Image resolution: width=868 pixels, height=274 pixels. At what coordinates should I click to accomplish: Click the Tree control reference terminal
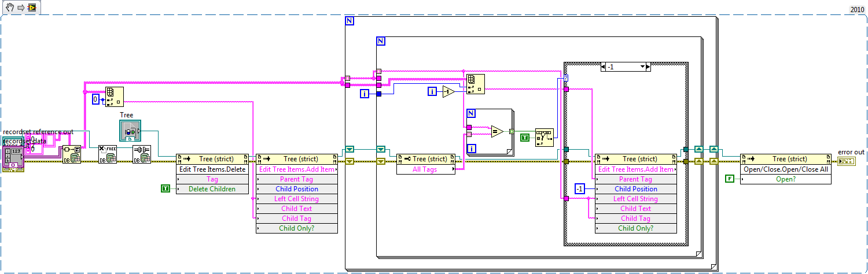(x=130, y=131)
